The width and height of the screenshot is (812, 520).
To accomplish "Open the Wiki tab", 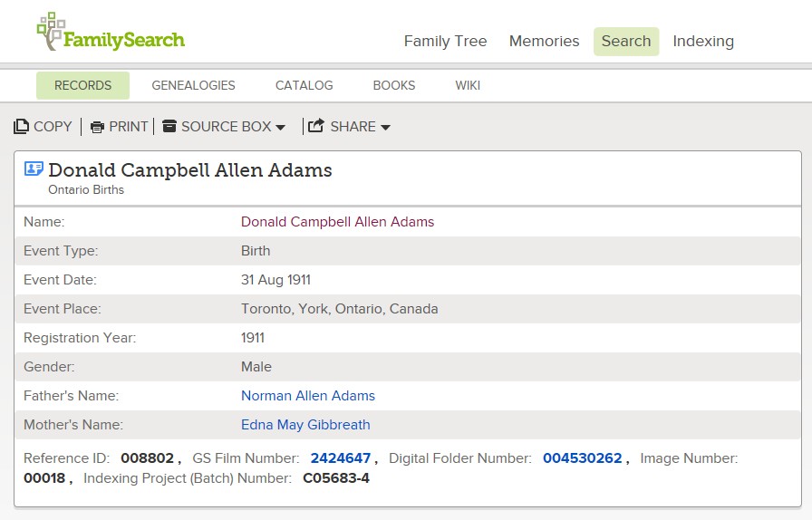I will coord(468,85).
